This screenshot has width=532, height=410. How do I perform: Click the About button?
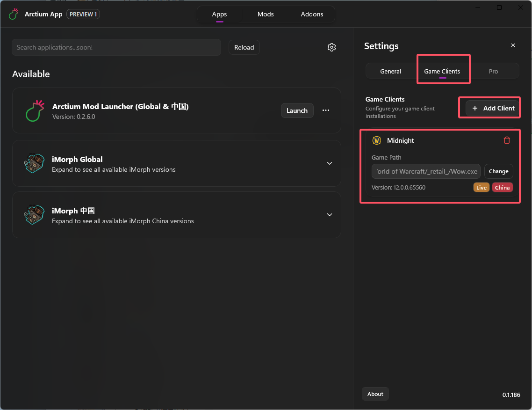[375, 394]
